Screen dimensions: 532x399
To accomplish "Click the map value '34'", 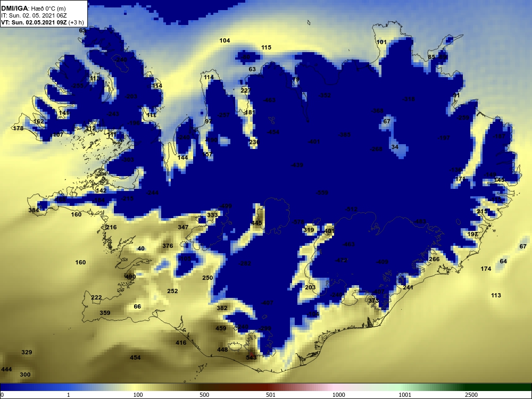I will coord(395,147).
